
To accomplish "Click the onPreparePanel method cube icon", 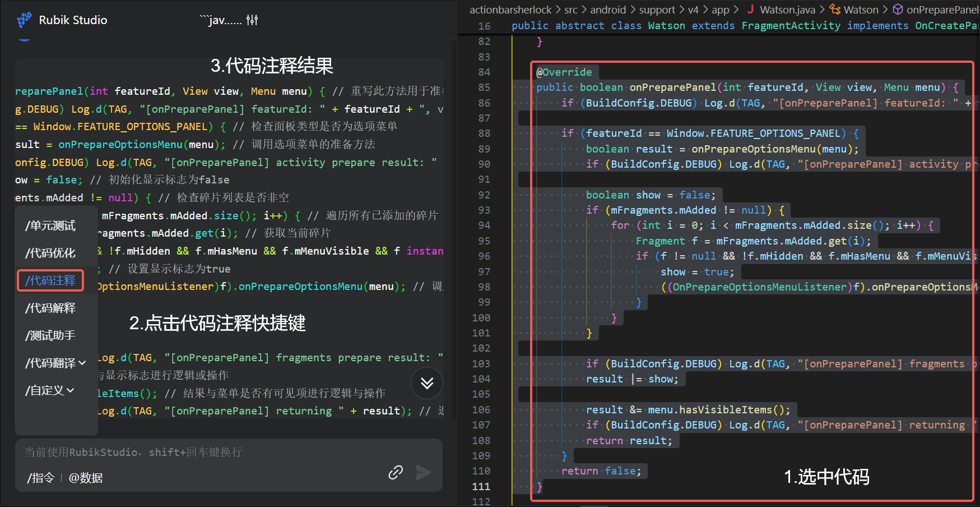I will click(898, 9).
